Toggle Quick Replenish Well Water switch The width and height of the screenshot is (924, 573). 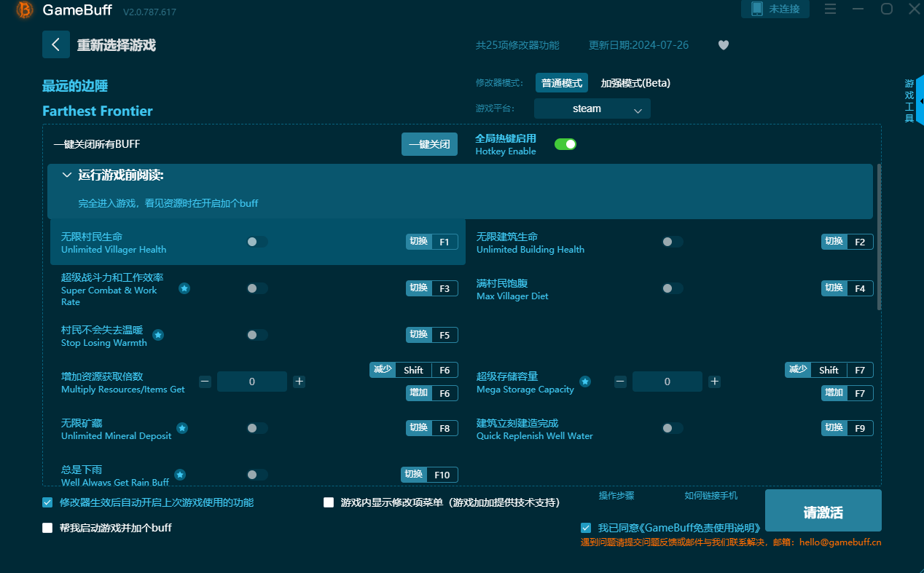click(x=673, y=428)
